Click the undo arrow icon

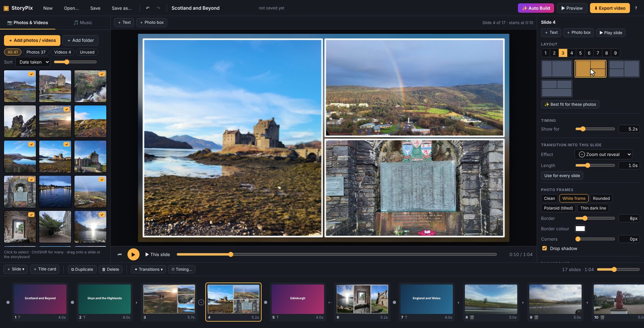click(148, 8)
